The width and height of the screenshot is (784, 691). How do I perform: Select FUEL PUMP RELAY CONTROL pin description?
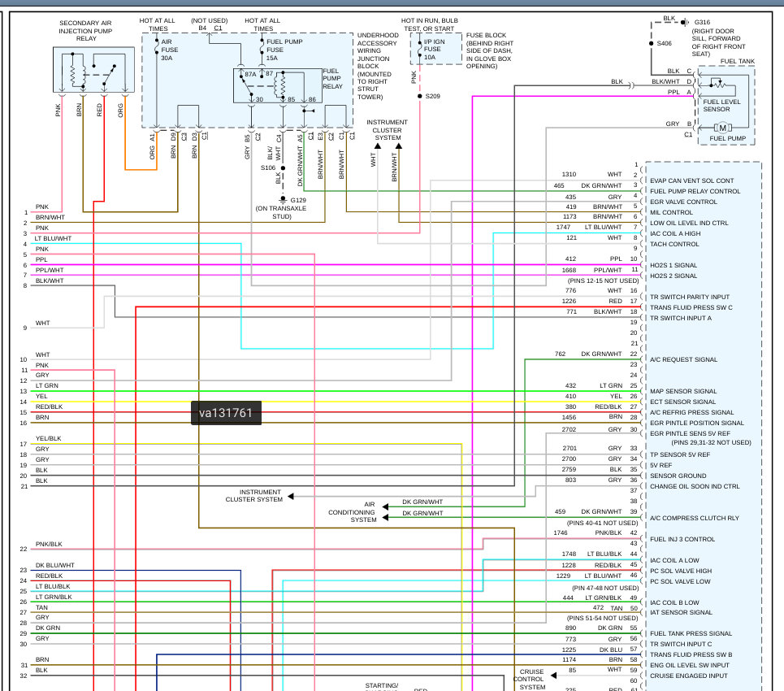(695, 191)
